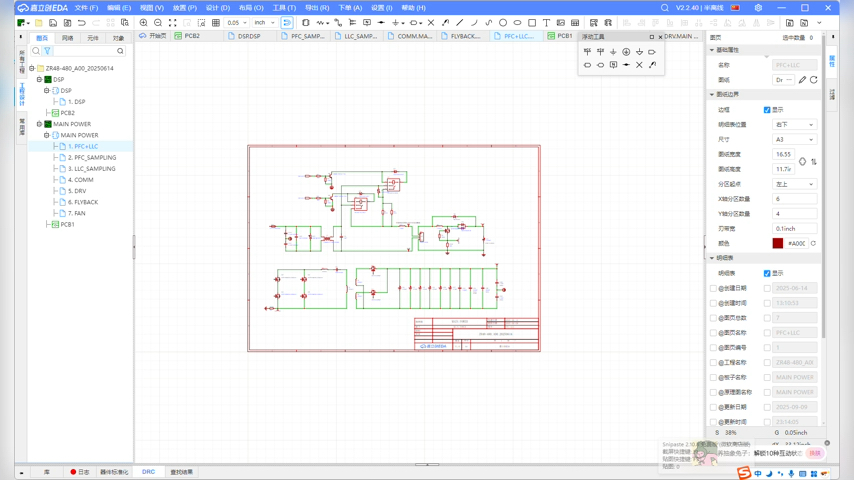
Task: Toggle the creation time checkbox
Action: click(713, 303)
